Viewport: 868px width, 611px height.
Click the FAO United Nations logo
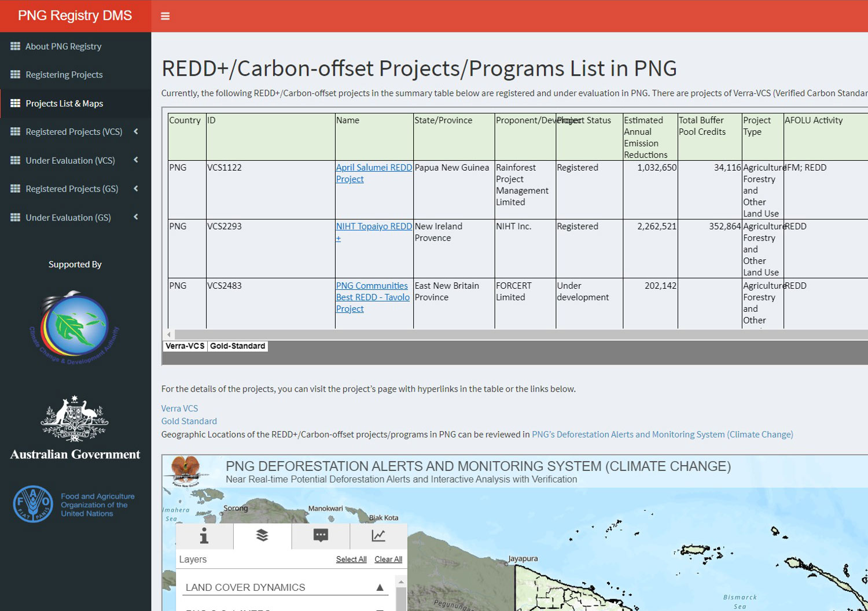click(74, 505)
